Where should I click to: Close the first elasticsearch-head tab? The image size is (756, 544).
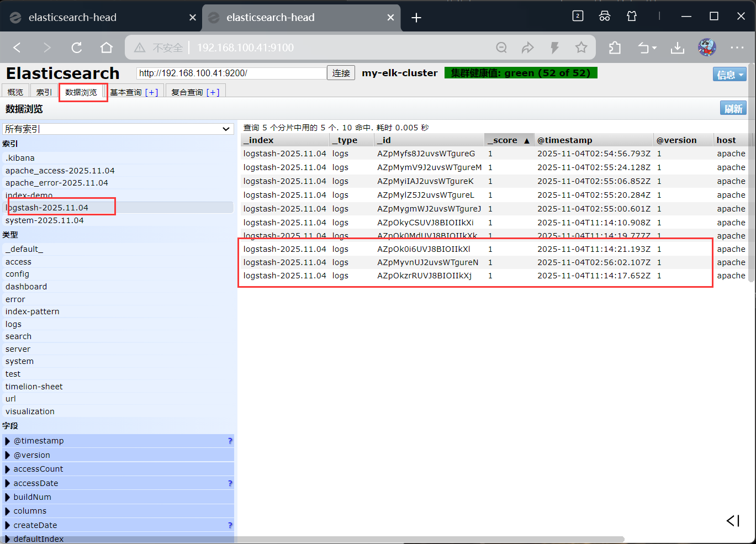click(193, 18)
